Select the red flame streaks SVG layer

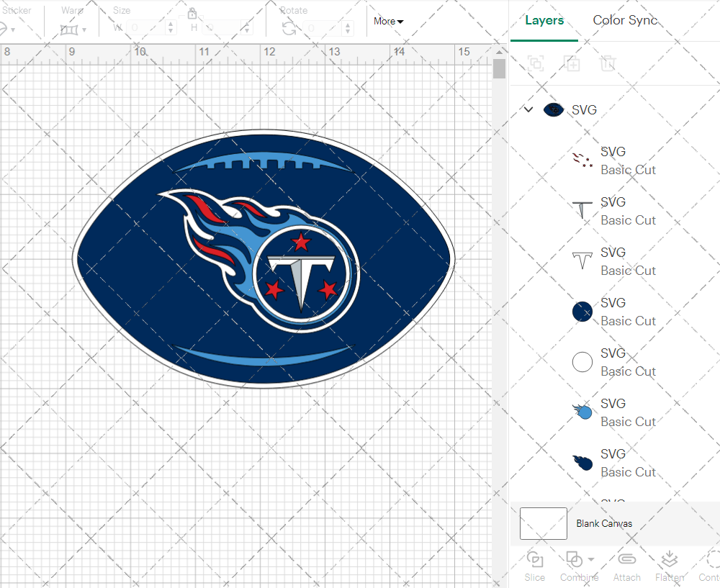615,160
